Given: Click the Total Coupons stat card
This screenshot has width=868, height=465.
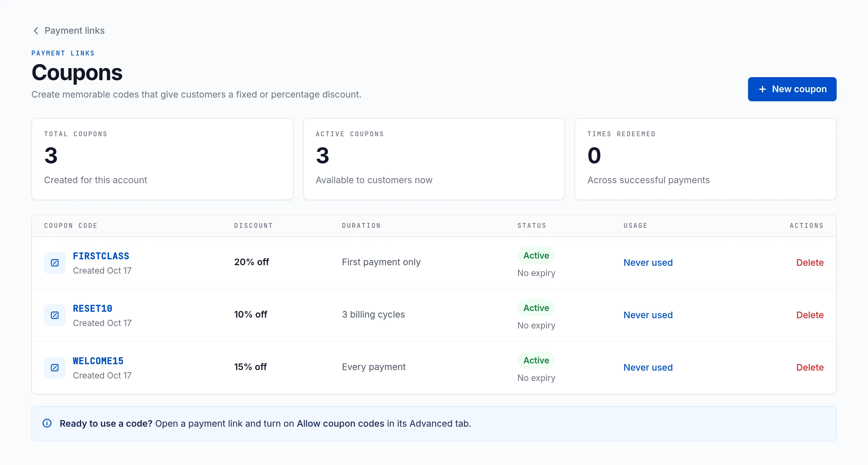Looking at the screenshot, I should [x=162, y=159].
